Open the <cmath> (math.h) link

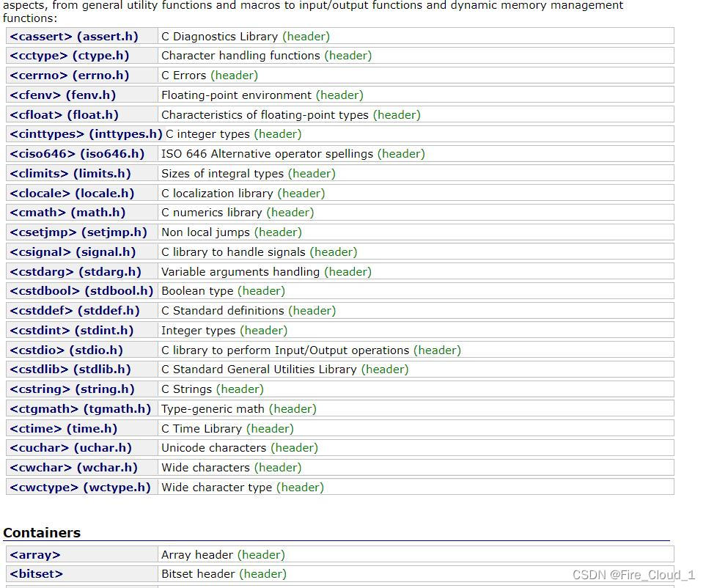click(67, 213)
